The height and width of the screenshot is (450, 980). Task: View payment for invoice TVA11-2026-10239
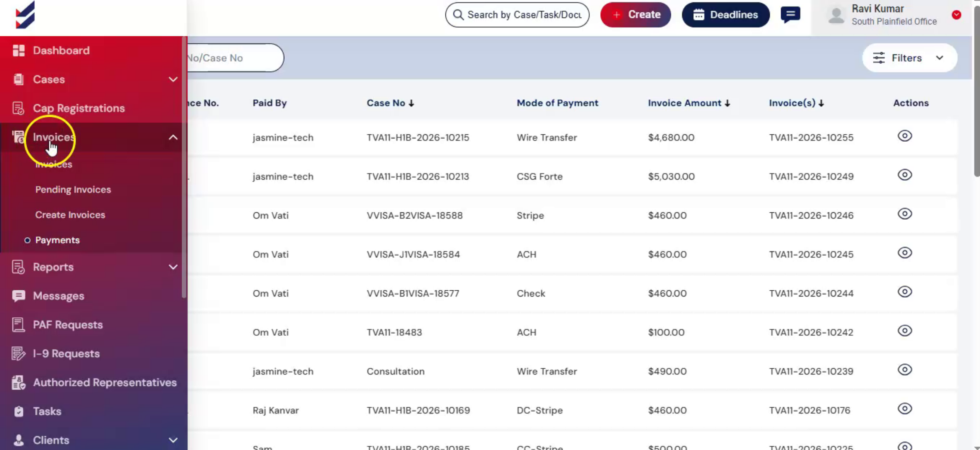click(x=905, y=370)
